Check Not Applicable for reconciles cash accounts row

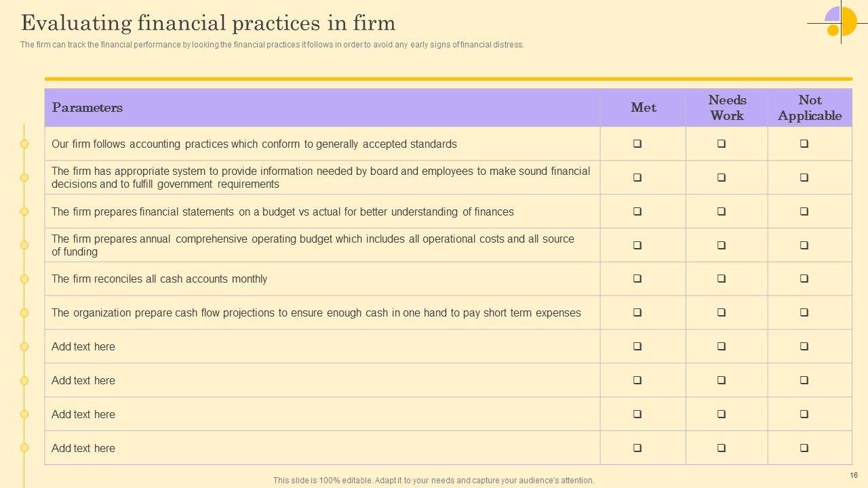click(804, 279)
